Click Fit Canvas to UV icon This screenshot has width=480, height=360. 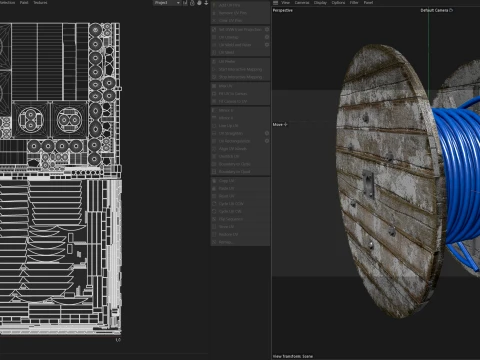(214, 101)
